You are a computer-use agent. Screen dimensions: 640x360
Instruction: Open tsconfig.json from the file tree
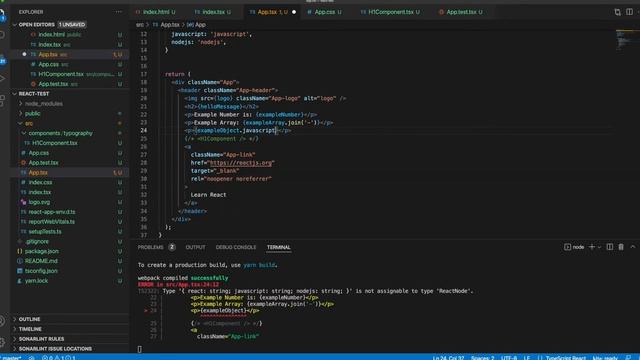(x=41, y=271)
